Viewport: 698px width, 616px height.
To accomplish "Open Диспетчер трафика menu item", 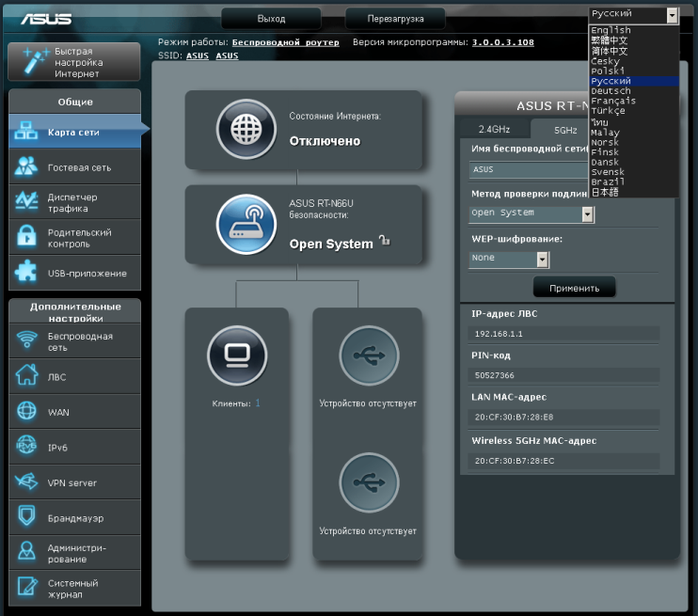I will point(75,202).
